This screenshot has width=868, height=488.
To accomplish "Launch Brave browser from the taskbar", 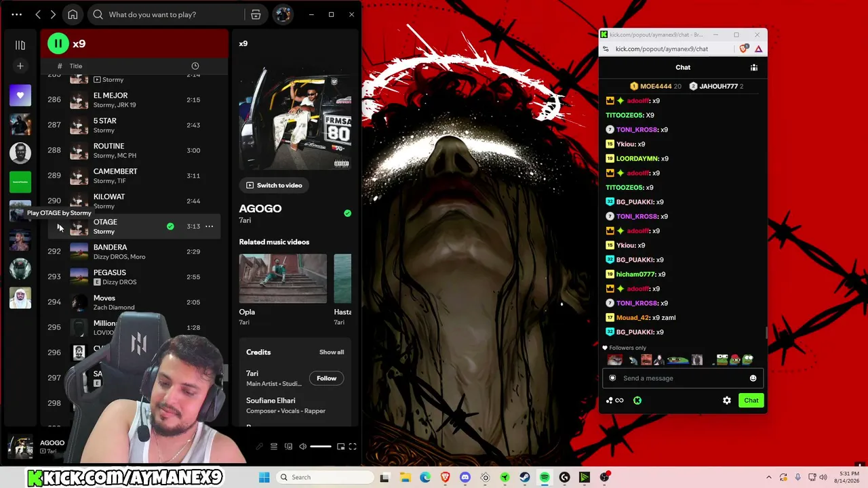I will (x=445, y=477).
